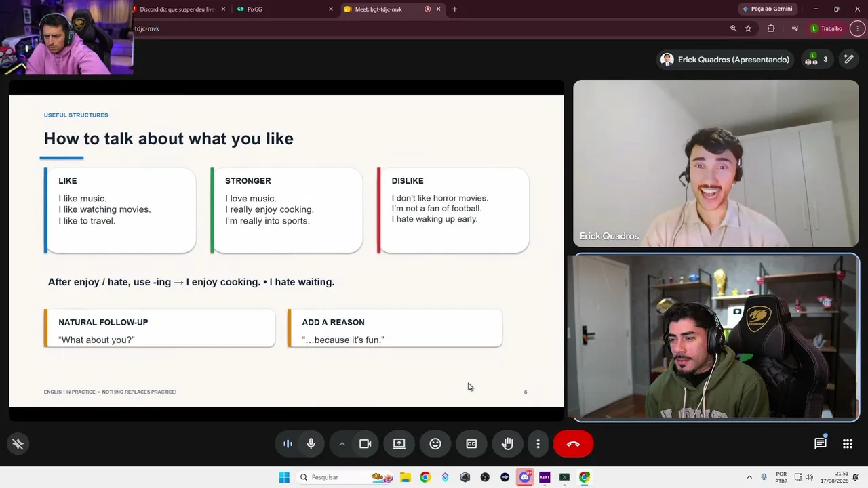The height and width of the screenshot is (488, 868).
Task: Toggle closed captions in Meet
Action: pyautogui.click(x=471, y=444)
